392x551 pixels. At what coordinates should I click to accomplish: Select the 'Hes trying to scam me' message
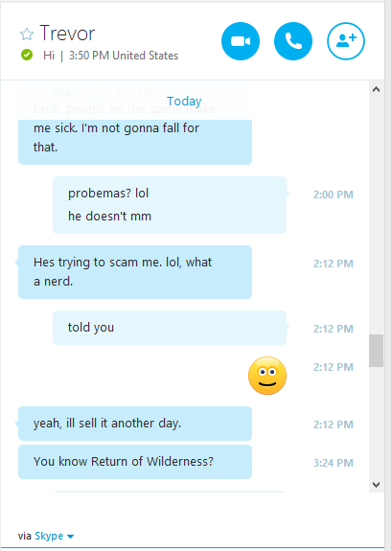(x=135, y=272)
